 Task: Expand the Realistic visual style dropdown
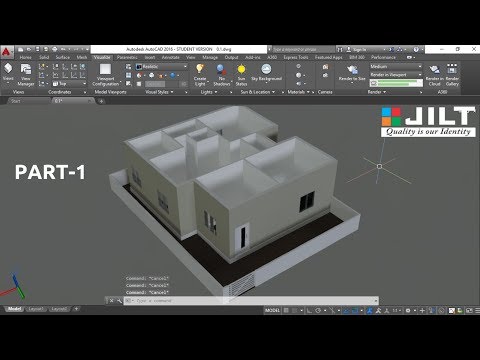click(x=161, y=67)
